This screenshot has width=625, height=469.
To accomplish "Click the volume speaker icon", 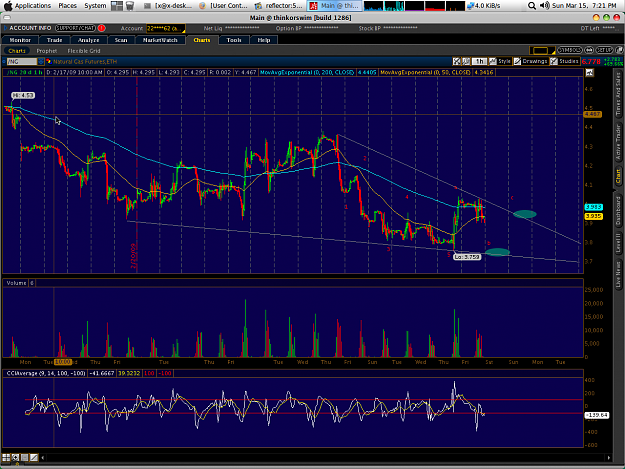I will [x=544, y=6].
